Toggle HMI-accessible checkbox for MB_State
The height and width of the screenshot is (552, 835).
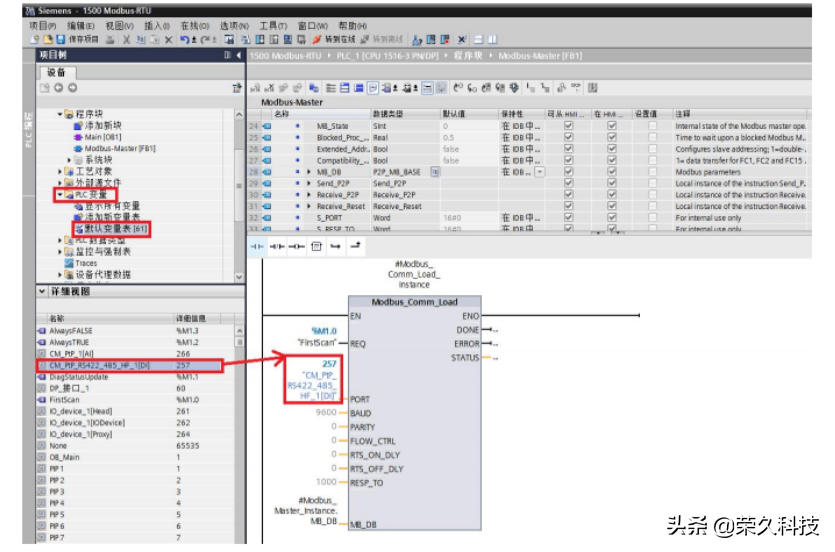tap(568, 126)
